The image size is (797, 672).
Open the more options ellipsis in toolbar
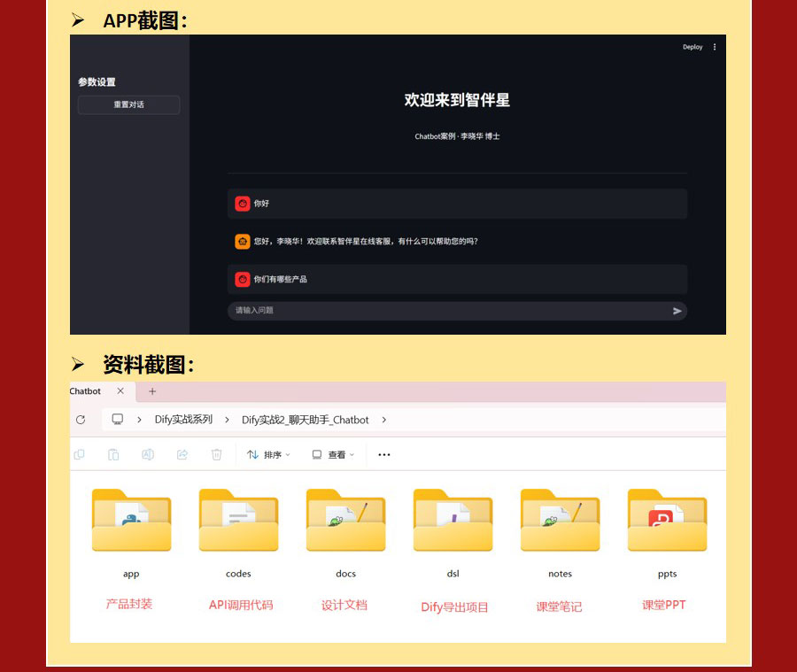(384, 454)
